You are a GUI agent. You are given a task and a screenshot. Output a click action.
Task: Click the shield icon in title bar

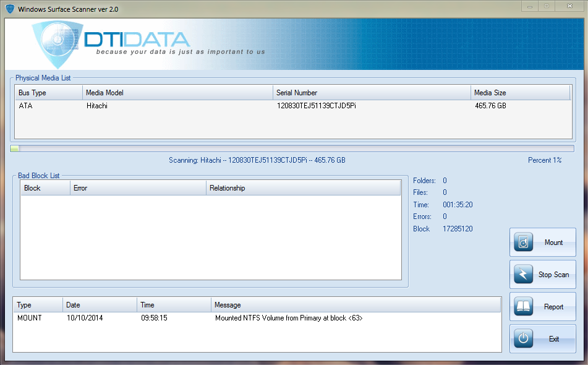point(10,9)
